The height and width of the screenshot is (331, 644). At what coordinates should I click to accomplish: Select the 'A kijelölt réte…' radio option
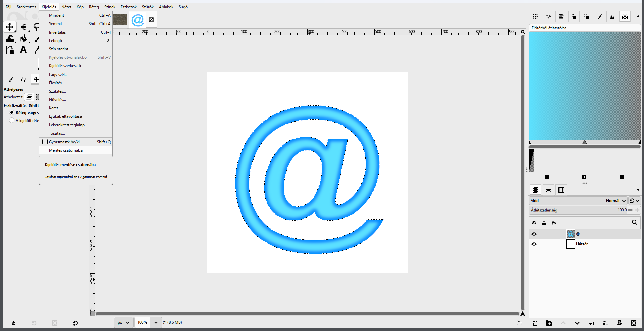coord(12,120)
